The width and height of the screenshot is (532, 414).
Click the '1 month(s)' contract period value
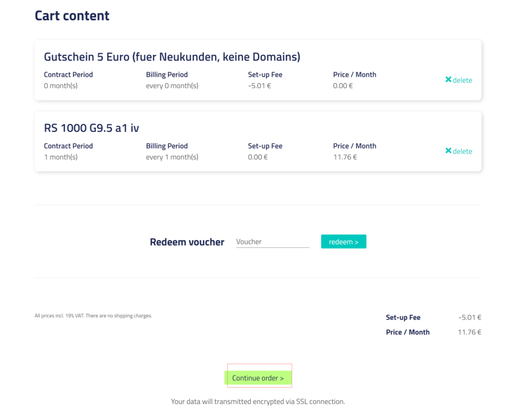(61, 157)
